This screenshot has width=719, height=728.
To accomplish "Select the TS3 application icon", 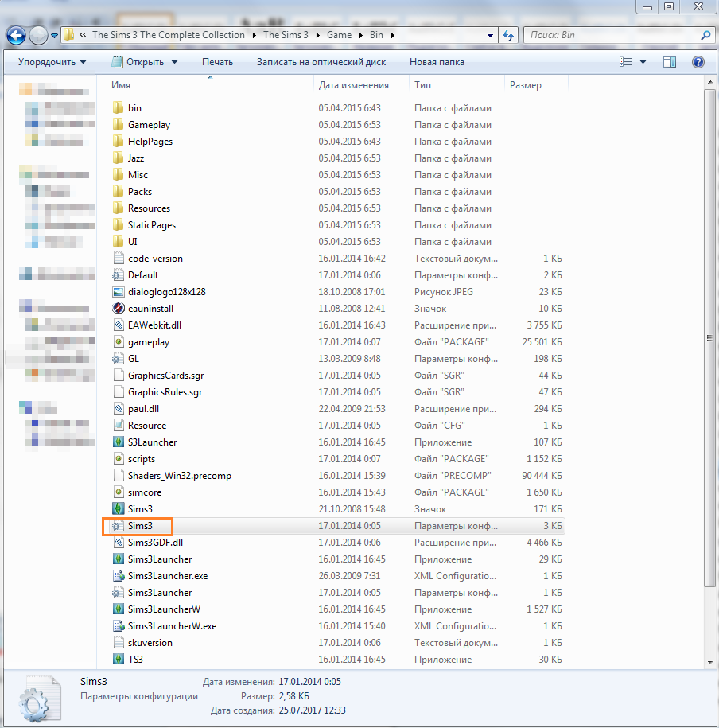I will [x=119, y=660].
